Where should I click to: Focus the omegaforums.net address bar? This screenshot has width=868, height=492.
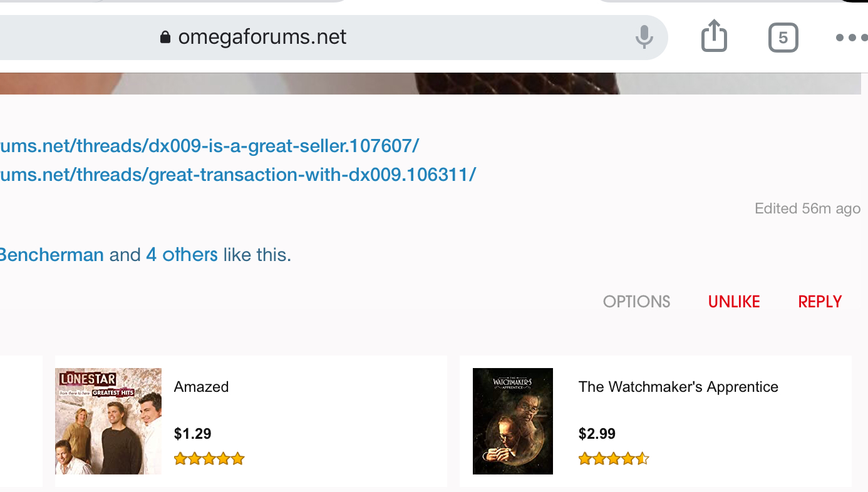[x=313, y=37]
